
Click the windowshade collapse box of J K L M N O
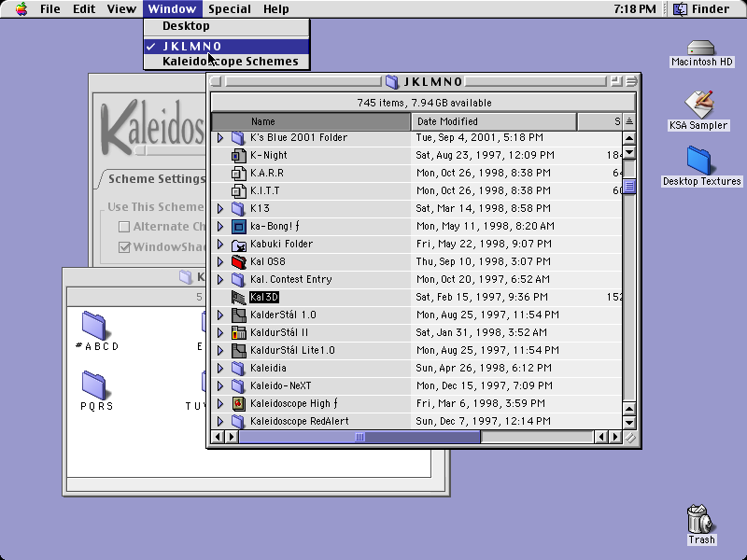(x=631, y=81)
